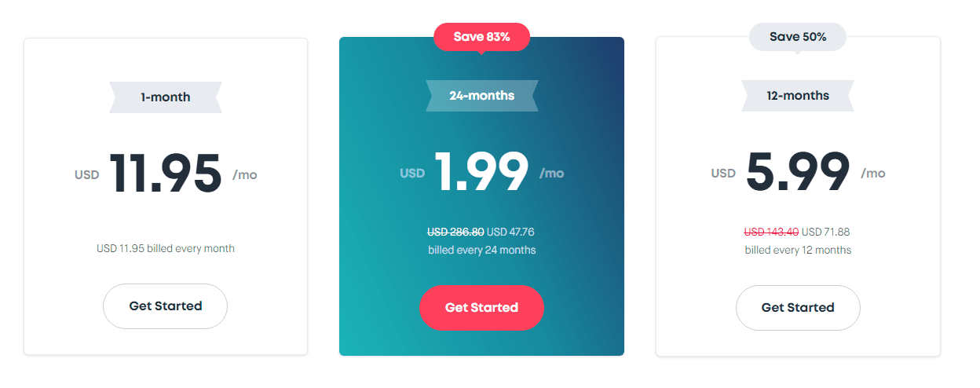
Task: Click the 'billed every 24 months' text
Action: tap(482, 250)
